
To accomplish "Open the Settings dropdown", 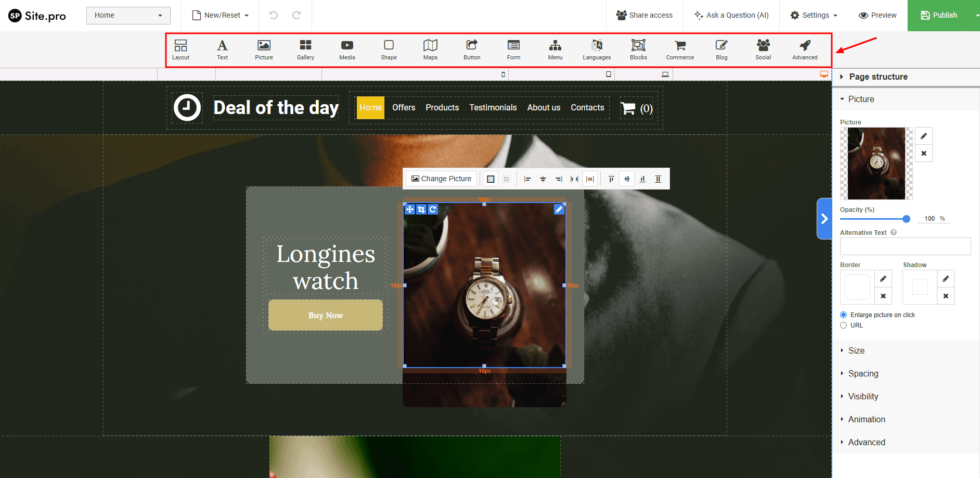I will coord(814,15).
